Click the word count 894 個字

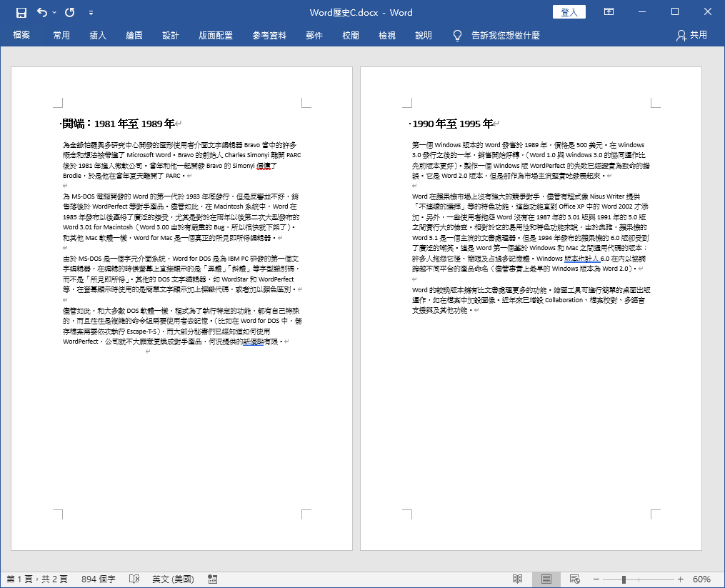[x=98, y=579]
